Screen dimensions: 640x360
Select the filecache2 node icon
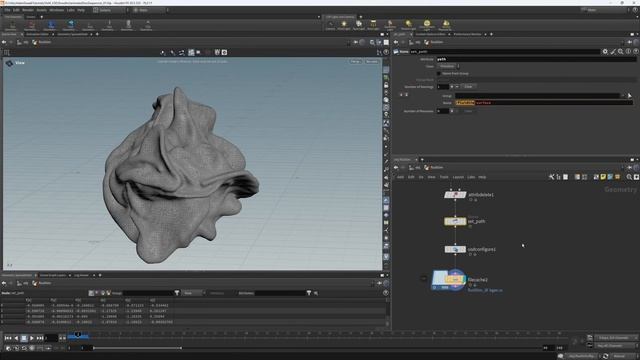[x=449, y=280]
